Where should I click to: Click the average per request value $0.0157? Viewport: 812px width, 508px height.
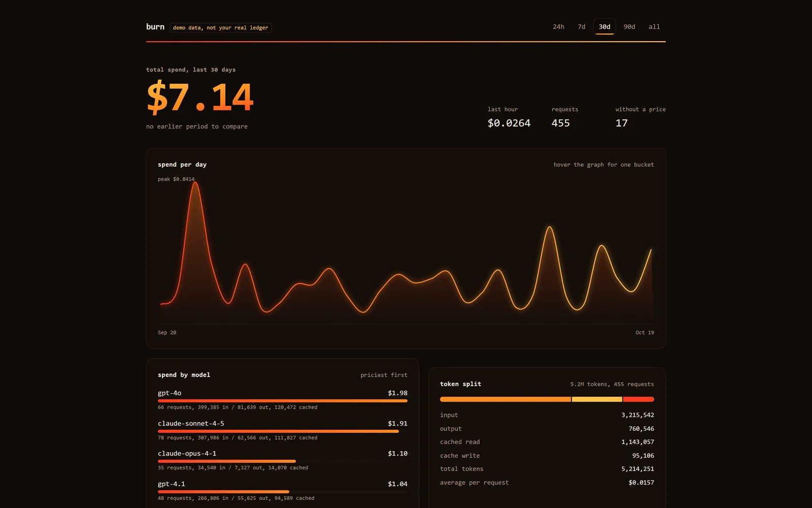coord(641,483)
